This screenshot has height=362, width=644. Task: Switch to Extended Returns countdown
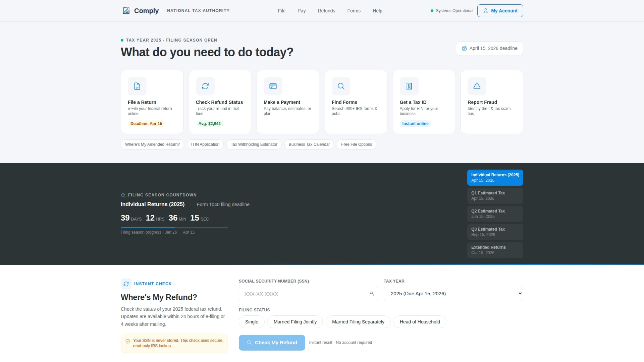tap(495, 250)
